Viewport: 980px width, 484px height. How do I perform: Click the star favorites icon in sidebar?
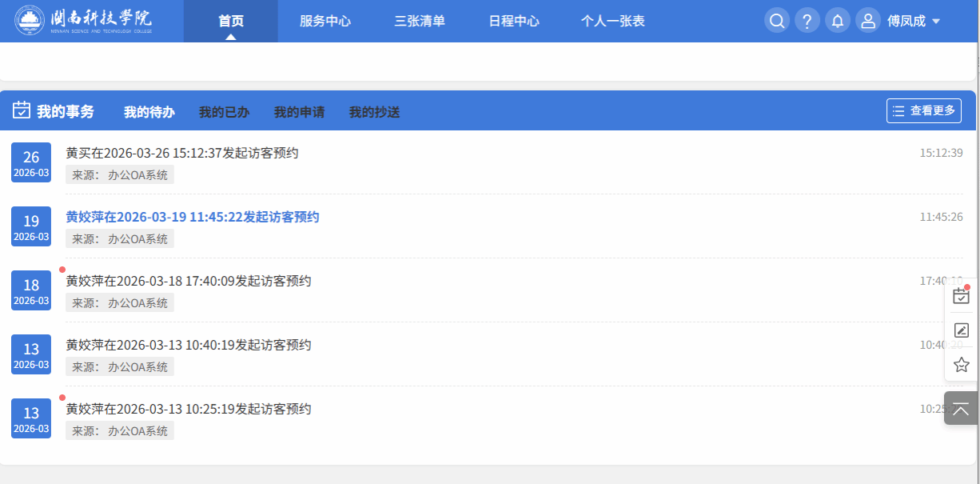pyautogui.click(x=961, y=365)
